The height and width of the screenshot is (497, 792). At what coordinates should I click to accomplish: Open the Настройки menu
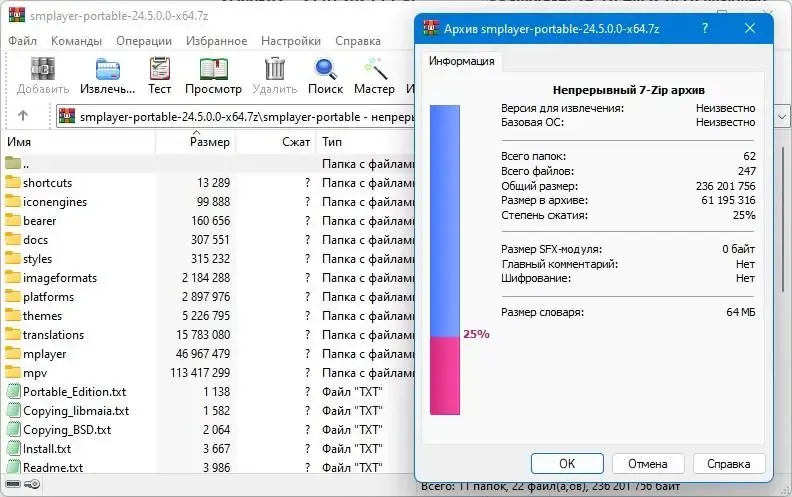coord(291,41)
